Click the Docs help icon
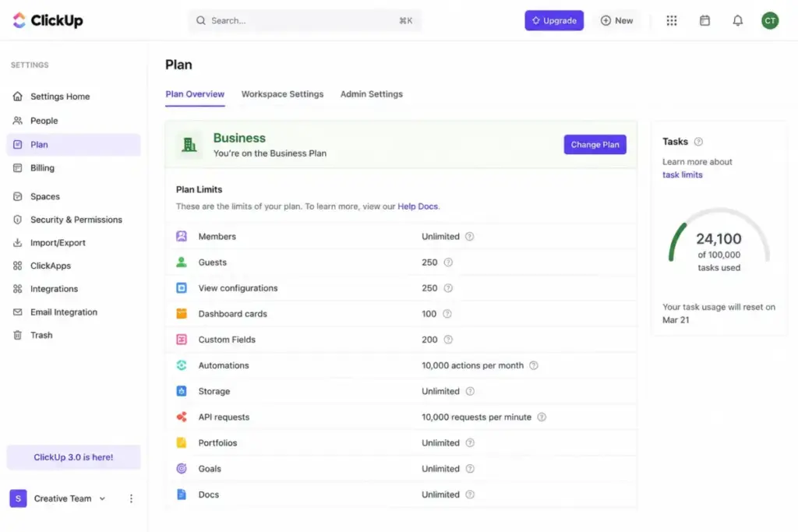Image resolution: width=798 pixels, height=532 pixels. click(470, 495)
